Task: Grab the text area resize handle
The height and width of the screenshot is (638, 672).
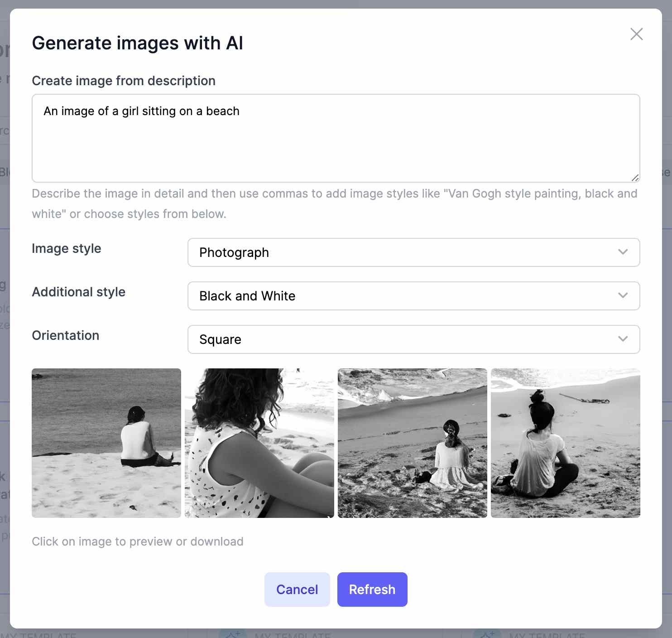Action: click(x=635, y=178)
